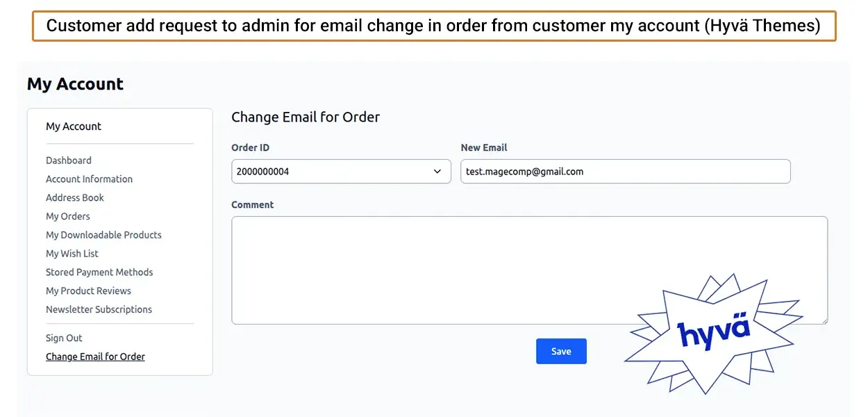The image size is (868, 417).
Task: Click the Change Email for Order heading
Action: coord(306,117)
